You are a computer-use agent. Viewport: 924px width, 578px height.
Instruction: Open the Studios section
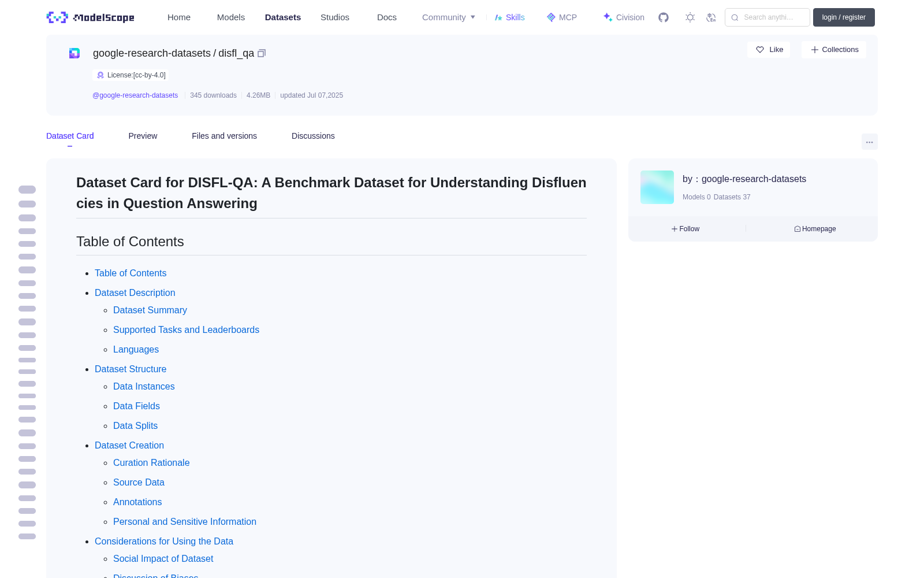click(x=335, y=17)
